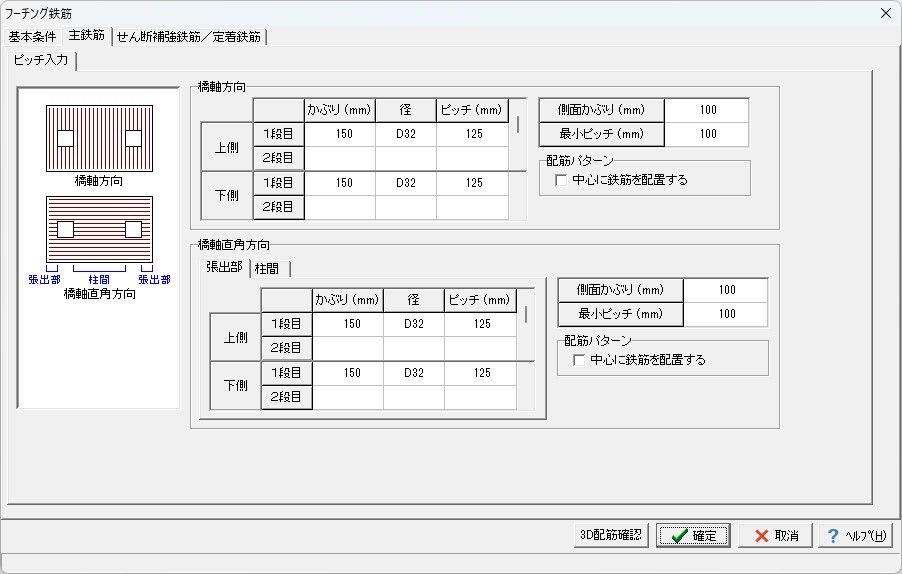Viewport: 902px width, 574px height.
Task: Click 橋軸直角方向 table かぶり (mm) column header
Action: tap(348, 300)
